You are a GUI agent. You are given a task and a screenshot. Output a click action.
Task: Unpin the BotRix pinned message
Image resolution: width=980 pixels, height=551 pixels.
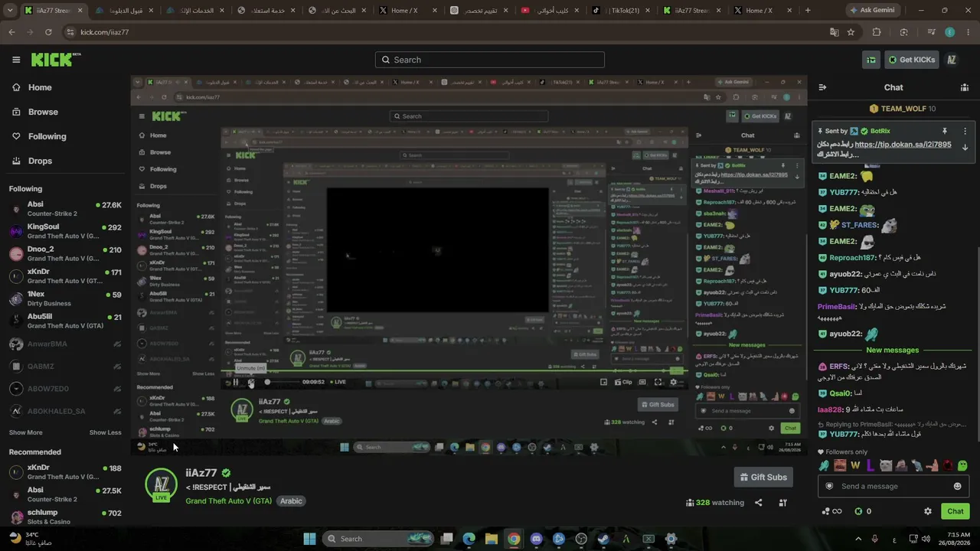945,131
